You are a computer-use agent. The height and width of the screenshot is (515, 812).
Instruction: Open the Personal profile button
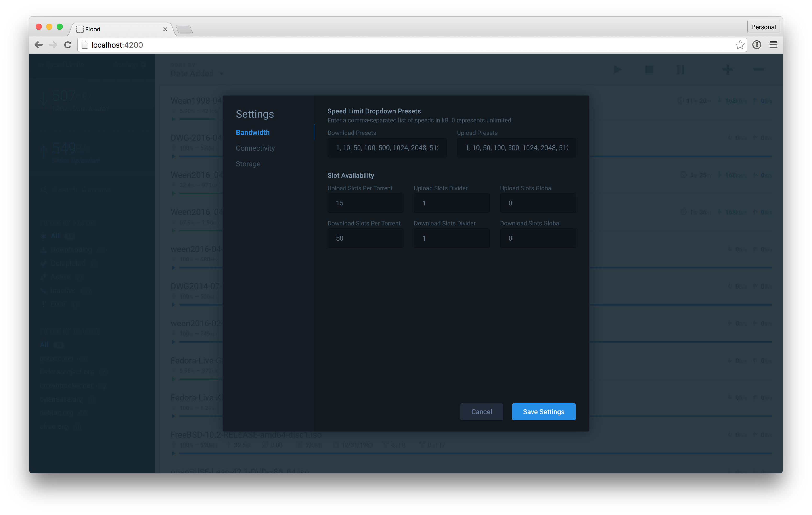point(763,27)
